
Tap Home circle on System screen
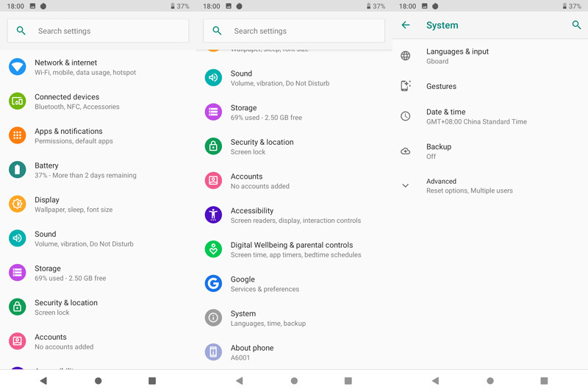click(490, 381)
